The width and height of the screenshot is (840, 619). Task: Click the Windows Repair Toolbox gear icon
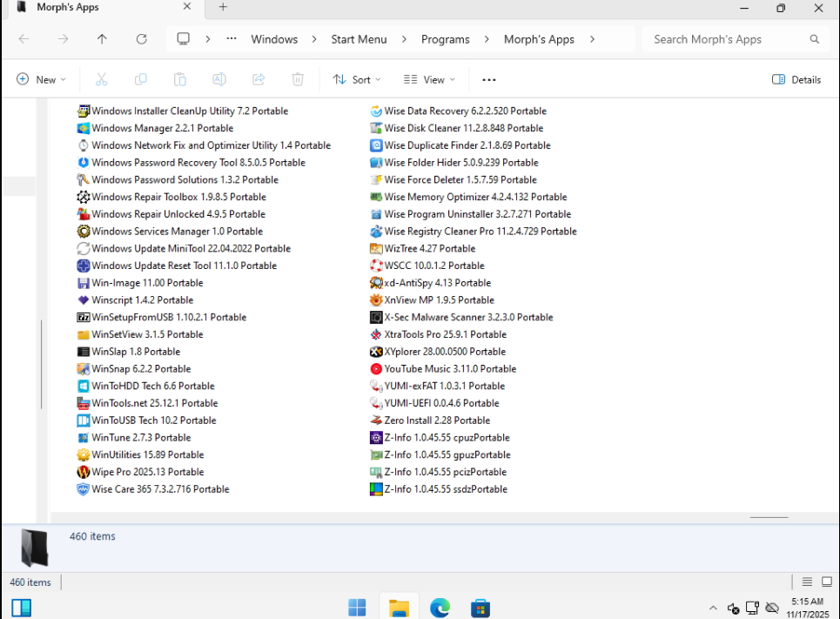point(83,197)
